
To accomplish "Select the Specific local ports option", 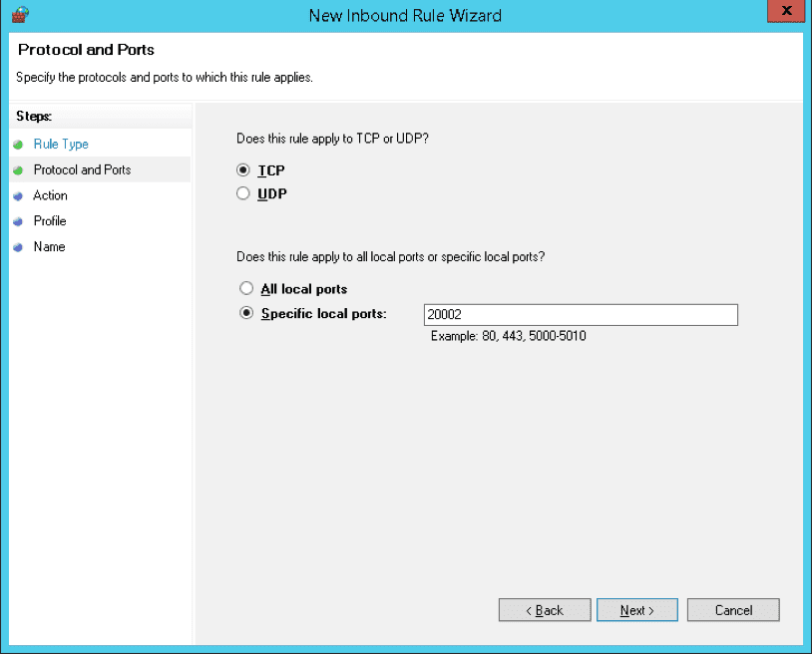I will [x=246, y=312].
